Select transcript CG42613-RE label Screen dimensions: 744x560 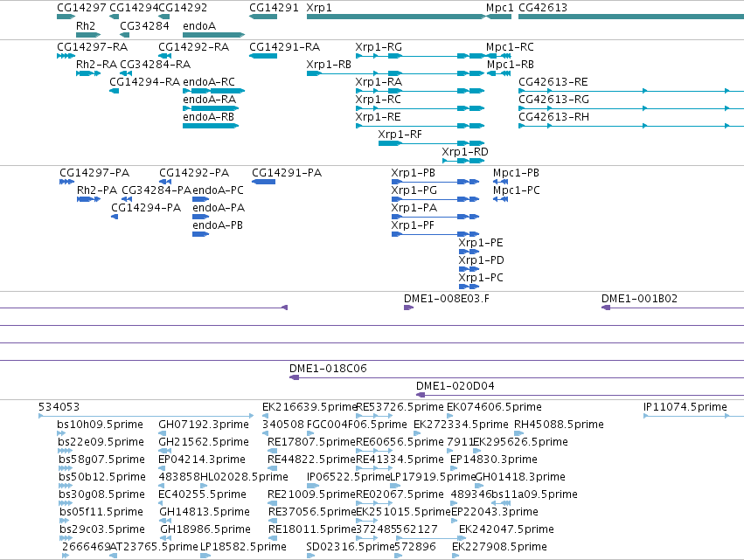tap(553, 82)
